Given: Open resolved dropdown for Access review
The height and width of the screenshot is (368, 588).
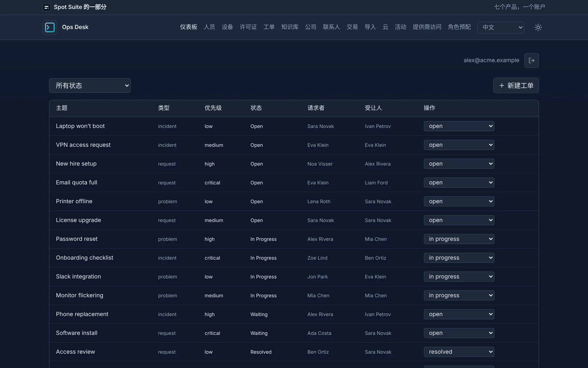Looking at the screenshot, I should point(459,352).
